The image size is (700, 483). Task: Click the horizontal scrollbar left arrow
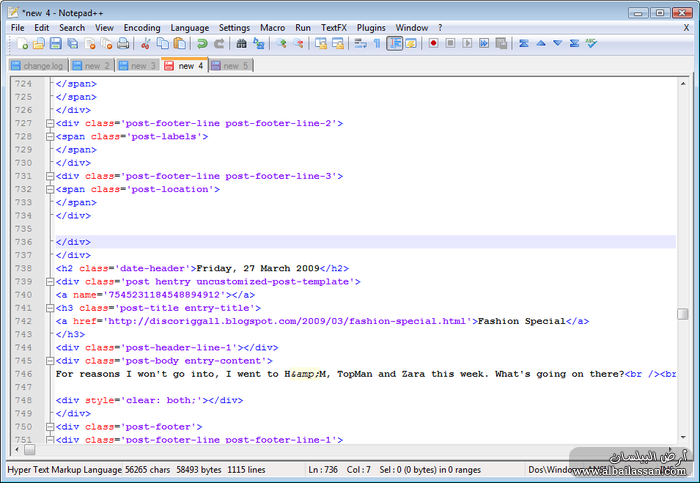pos(17,450)
